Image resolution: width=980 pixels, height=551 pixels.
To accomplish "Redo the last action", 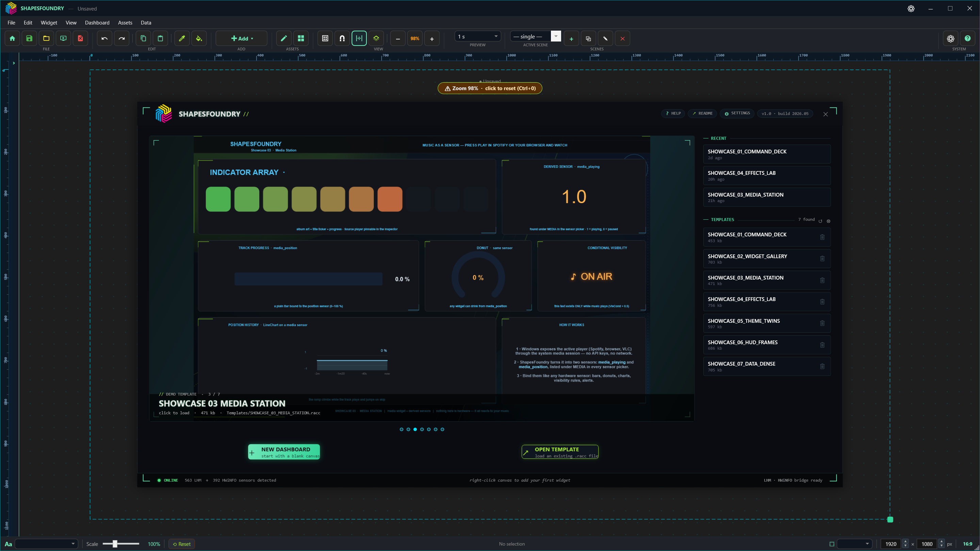I will (122, 38).
